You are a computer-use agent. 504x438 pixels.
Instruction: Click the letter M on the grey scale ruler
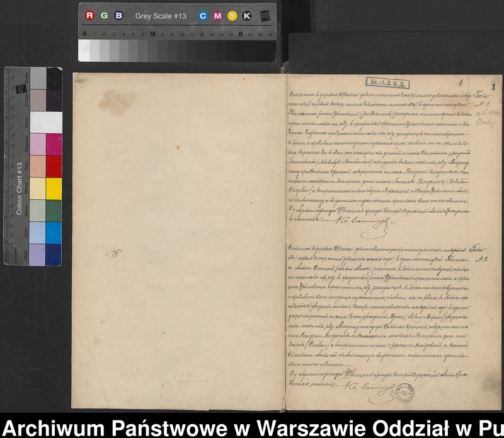click(x=153, y=34)
